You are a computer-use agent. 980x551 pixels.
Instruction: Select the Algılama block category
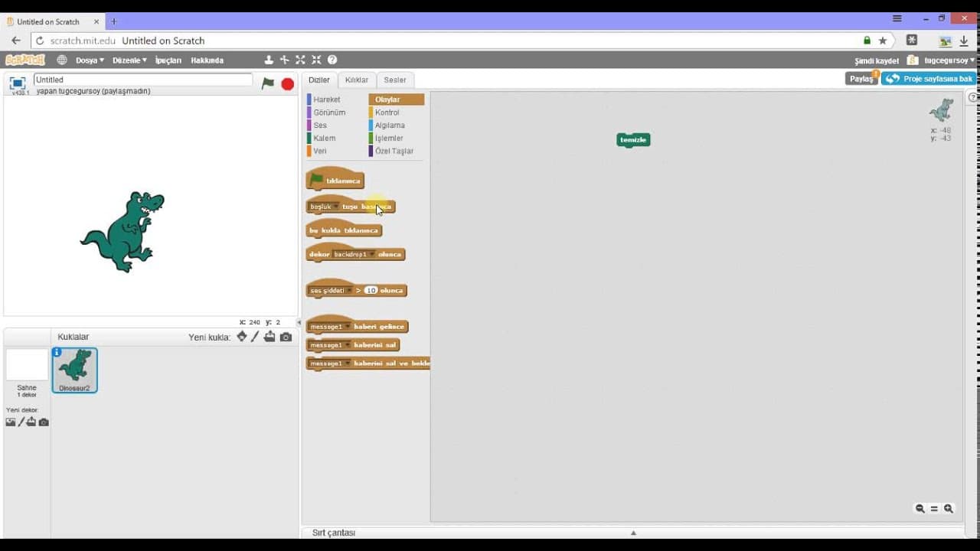(x=390, y=126)
